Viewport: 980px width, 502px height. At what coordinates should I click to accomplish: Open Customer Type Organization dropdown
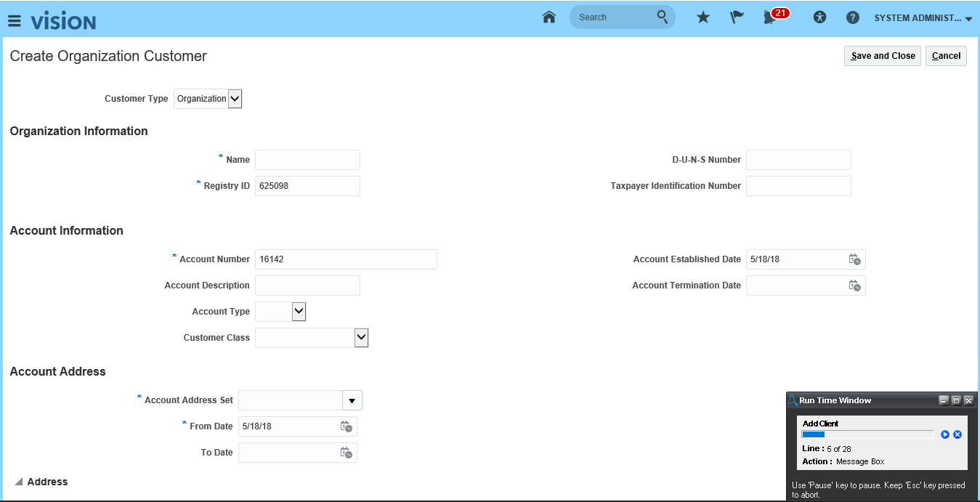[235, 99]
